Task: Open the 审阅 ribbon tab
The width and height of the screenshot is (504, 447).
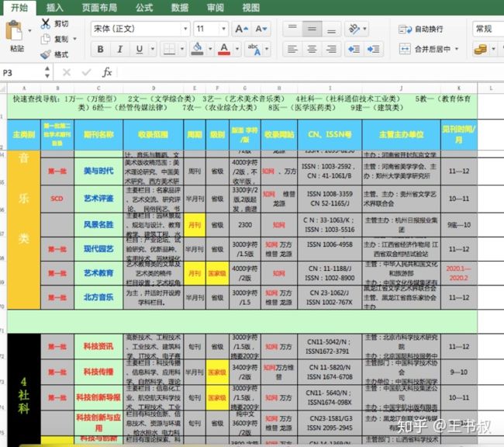Action: point(216,8)
